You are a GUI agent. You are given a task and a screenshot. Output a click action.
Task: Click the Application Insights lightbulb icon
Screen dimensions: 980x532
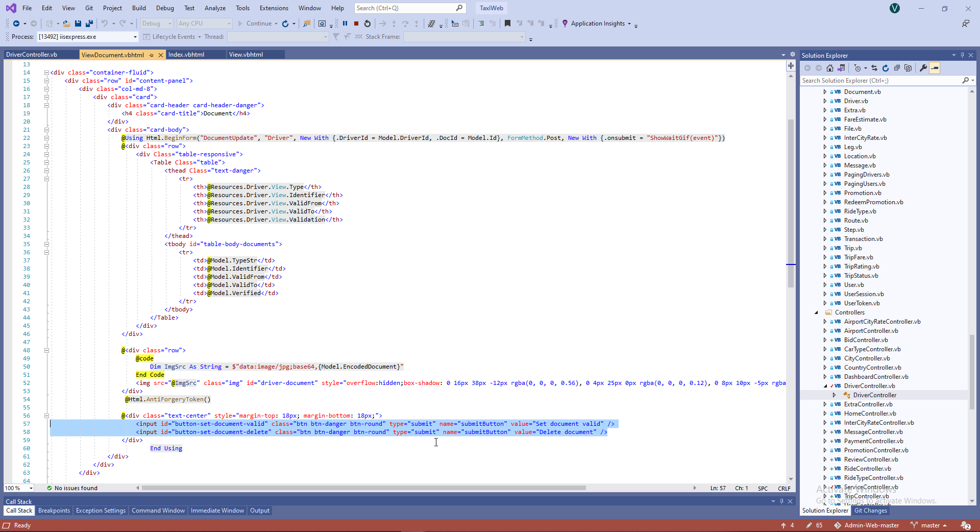click(x=565, y=23)
